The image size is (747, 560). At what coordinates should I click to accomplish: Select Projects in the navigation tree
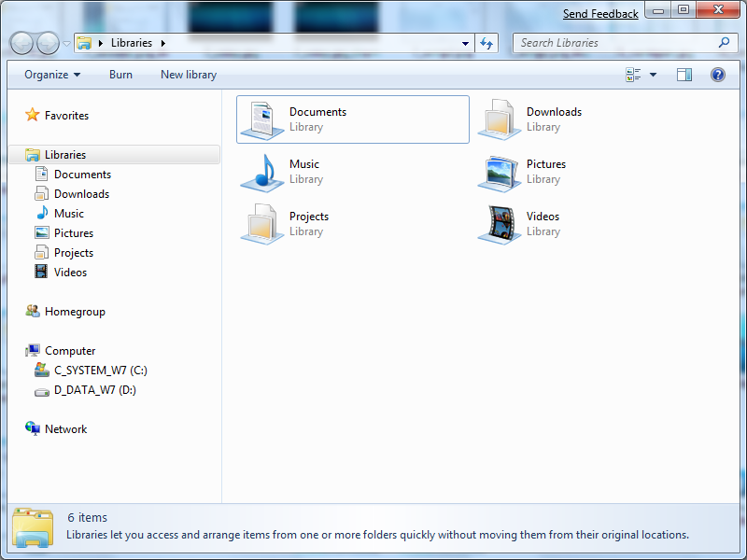(74, 253)
